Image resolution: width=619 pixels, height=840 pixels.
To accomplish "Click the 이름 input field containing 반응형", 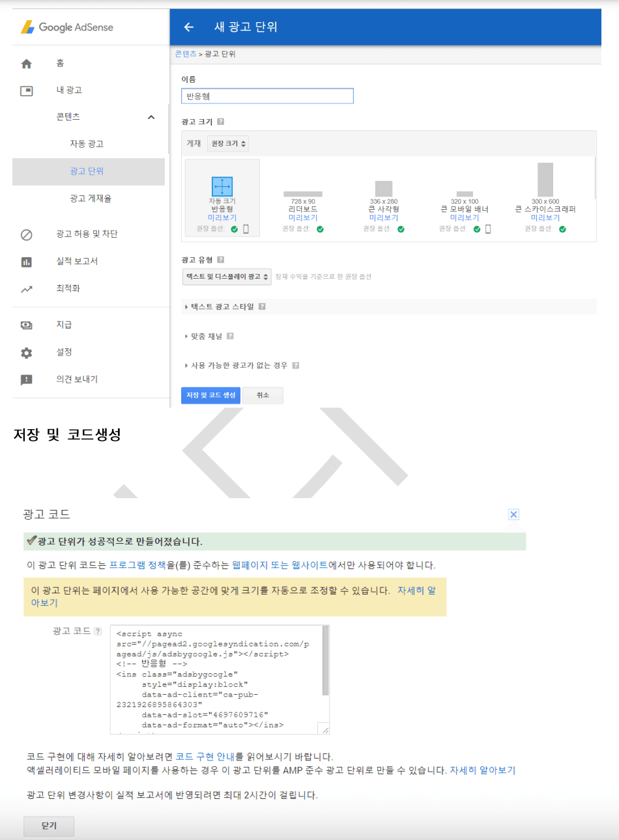I will [x=267, y=96].
